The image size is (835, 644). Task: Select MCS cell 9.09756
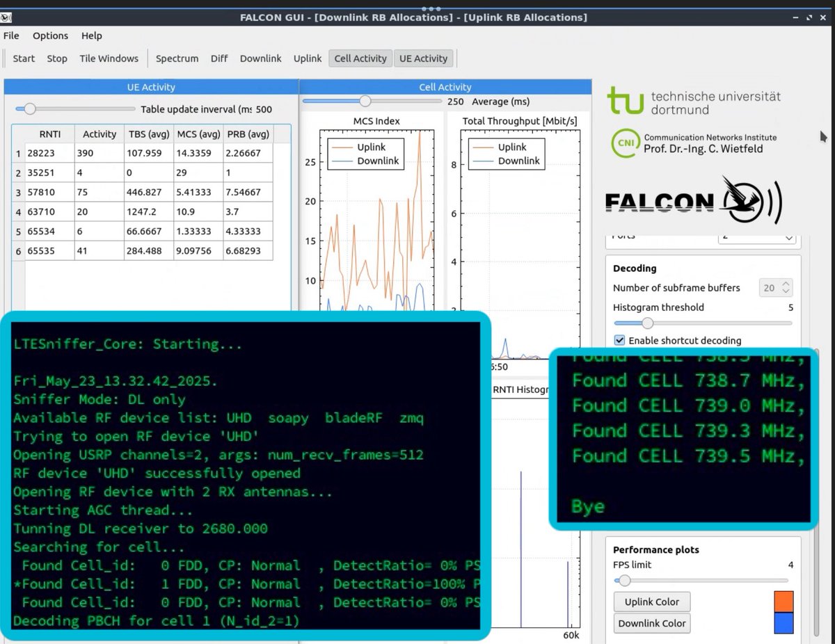pyautogui.click(x=198, y=250)
